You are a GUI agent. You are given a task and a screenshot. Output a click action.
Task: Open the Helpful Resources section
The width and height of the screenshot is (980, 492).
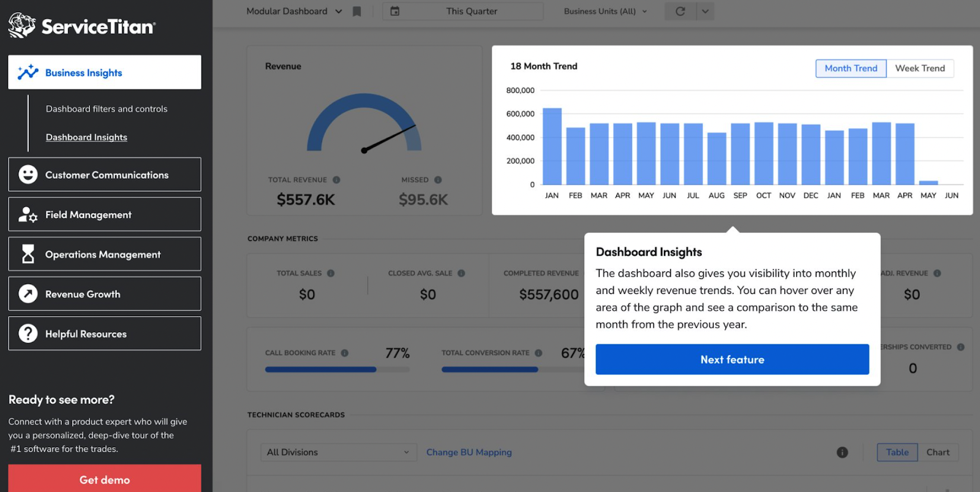105,333
